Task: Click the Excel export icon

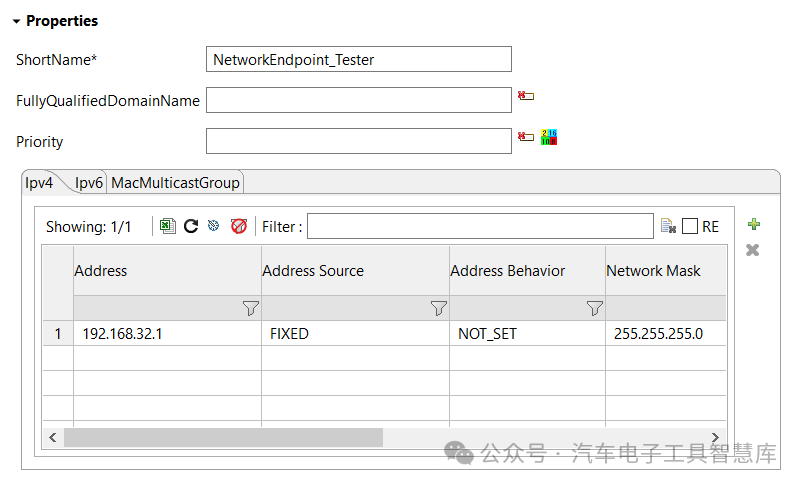Action: coord(167,226)
